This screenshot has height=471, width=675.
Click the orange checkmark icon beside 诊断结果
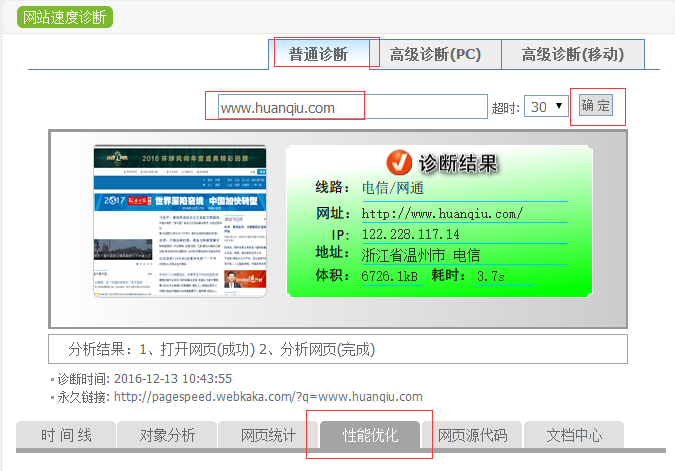pyautogui.click(x=399, y=162)
